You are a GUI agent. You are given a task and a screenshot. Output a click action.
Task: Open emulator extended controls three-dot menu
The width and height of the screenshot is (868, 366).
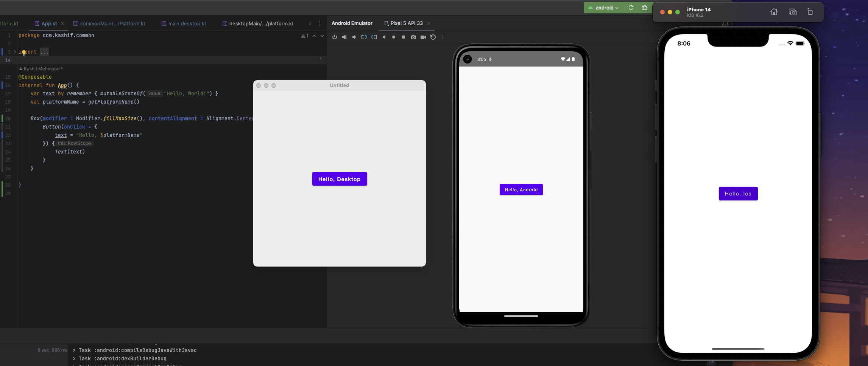click(443, 37)
